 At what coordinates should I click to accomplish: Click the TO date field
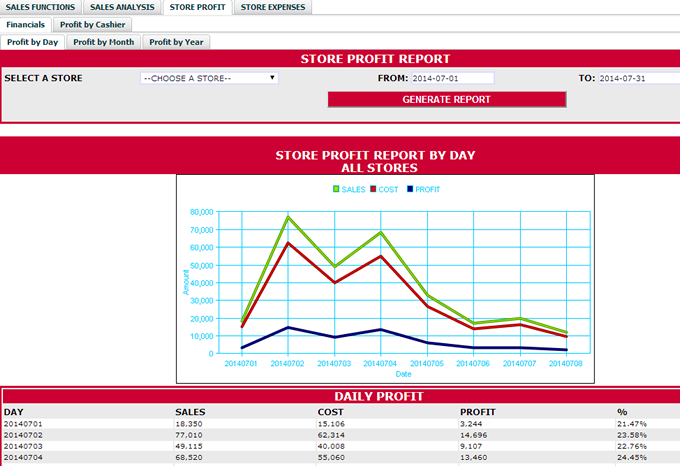[x=639, y=78]
